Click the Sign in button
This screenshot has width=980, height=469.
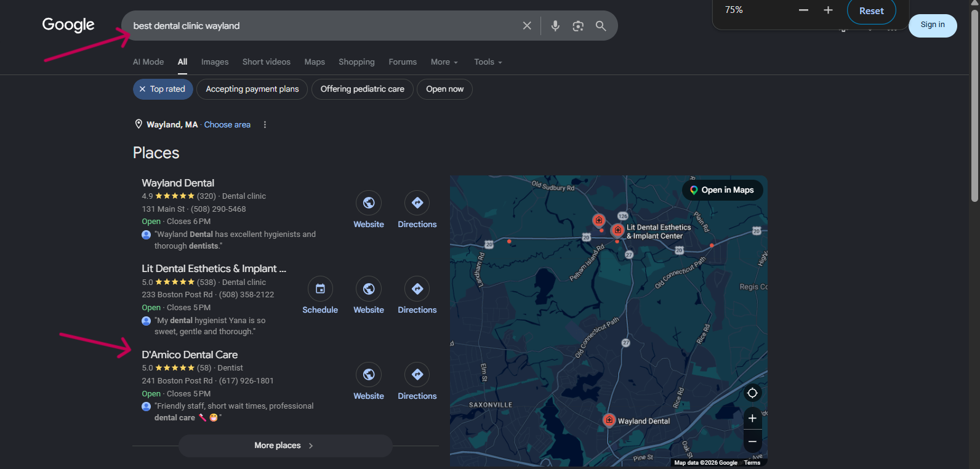pos(933,25)
